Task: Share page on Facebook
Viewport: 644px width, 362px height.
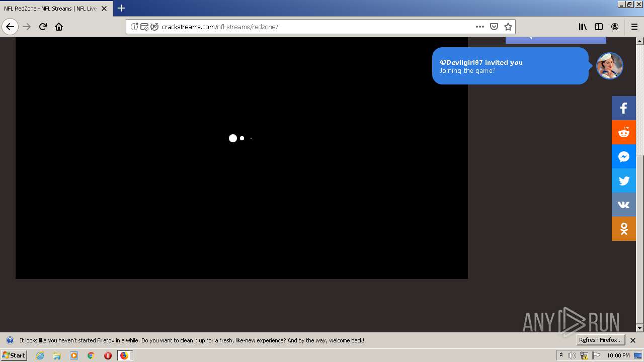Action: coord(624,108)
